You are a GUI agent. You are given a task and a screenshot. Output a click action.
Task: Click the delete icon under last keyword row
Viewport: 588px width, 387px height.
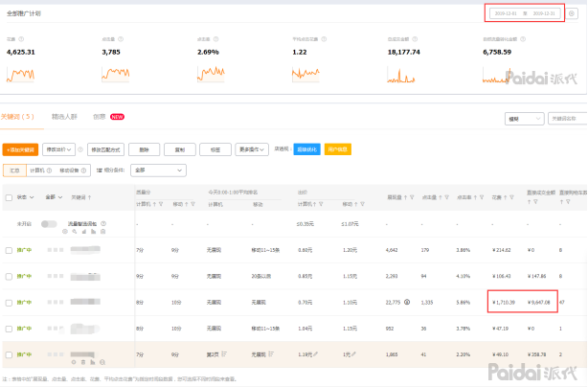pyautogui.click(x=83, y=362)
